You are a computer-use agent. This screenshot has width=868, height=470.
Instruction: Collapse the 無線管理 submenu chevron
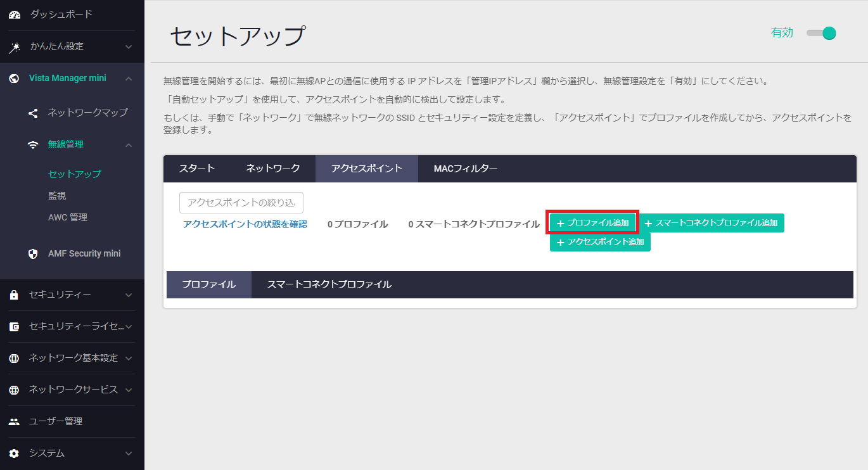click(129, 145)
